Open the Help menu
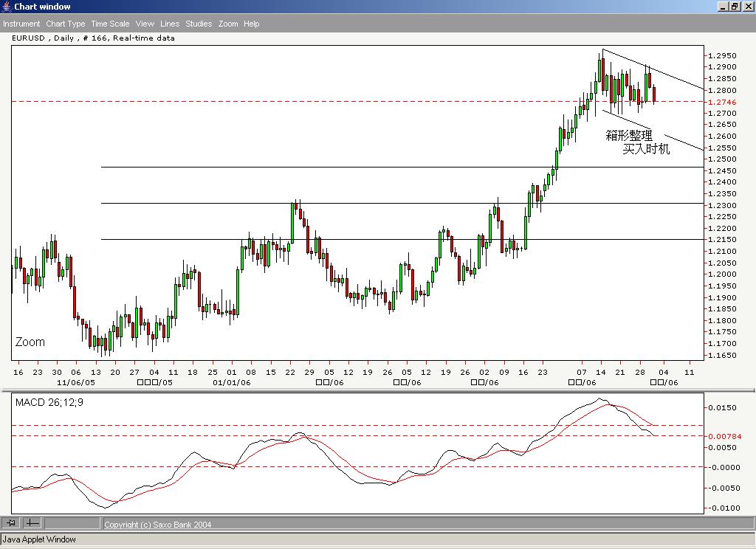The height and width of the screenshot is (549, 756). (251, 24)
